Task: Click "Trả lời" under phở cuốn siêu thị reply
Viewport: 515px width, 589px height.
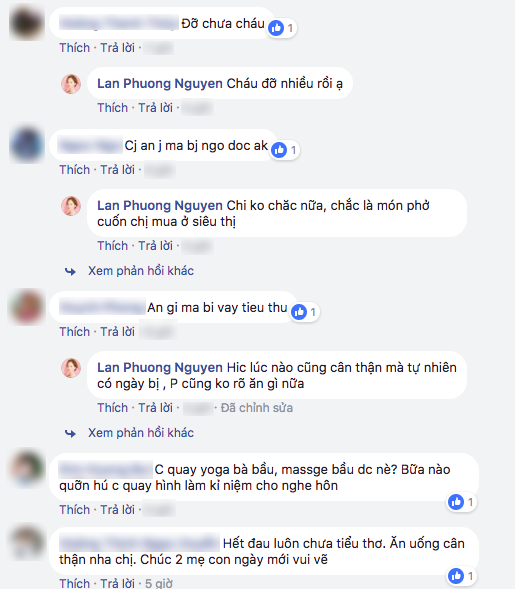Action: (156, 246)
